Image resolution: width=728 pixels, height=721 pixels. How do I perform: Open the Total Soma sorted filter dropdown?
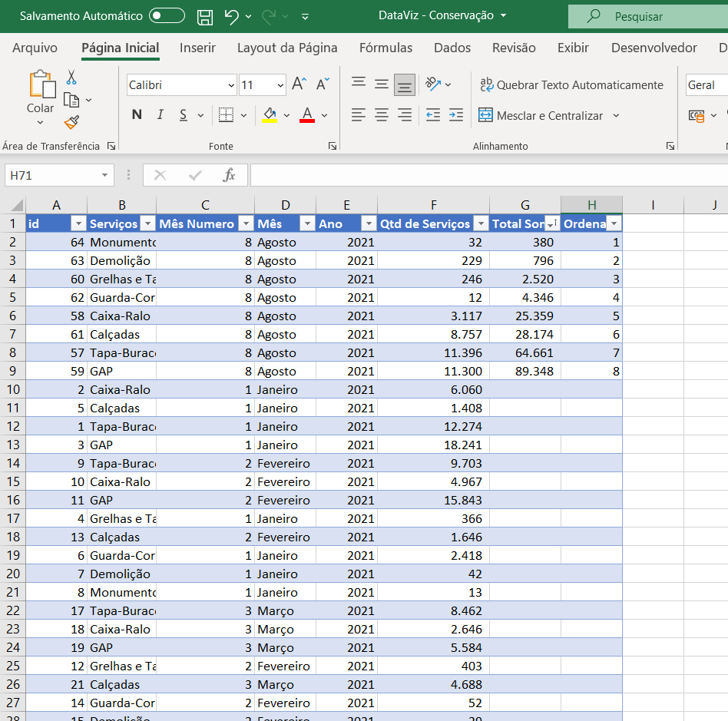(x=552, y=223)
